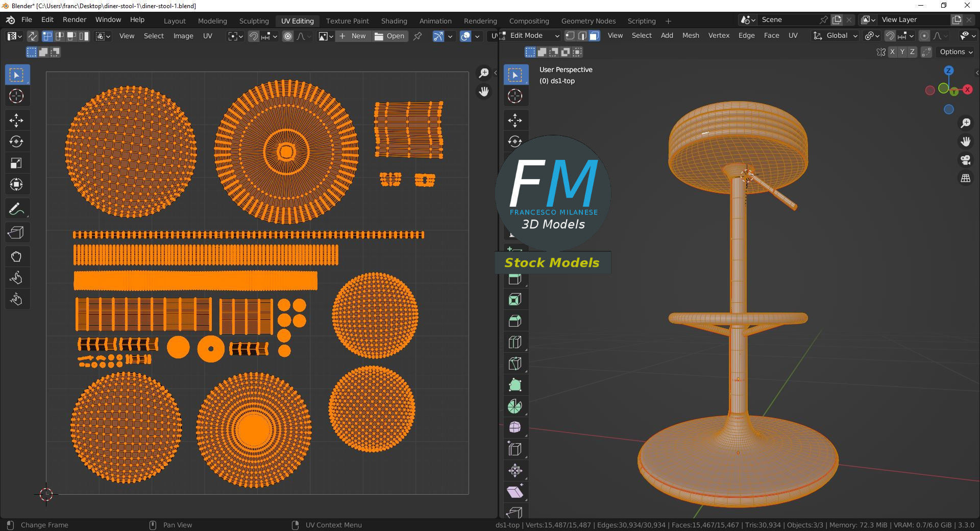The image size is (980, 531).
Task: Toggle proportional editing in 3D viewport header
Action: 924,36
